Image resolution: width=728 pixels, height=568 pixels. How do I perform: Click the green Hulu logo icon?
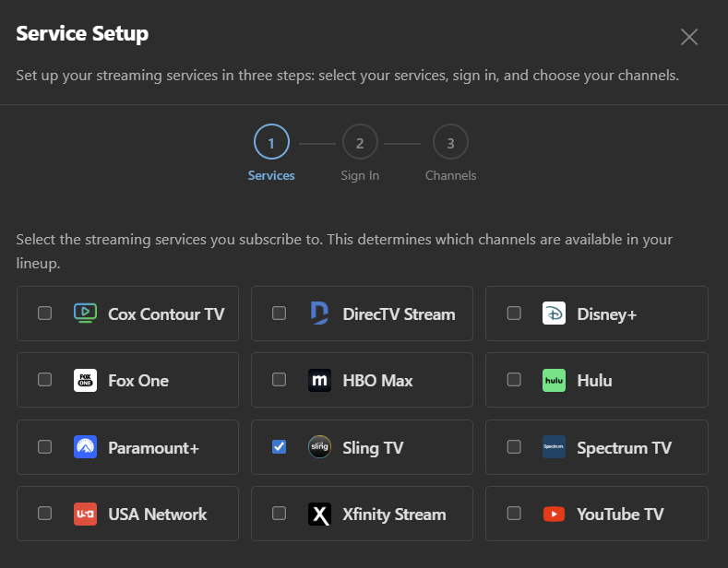tap(554, 380)
